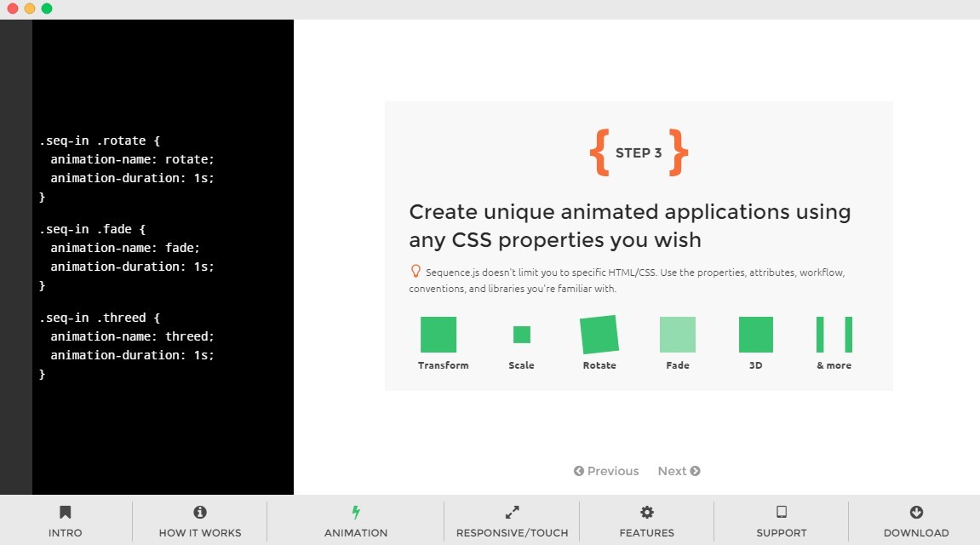The image size is (980, 545).
Task: Click the 'STEP 3' heading text
Action: [639, 153]
